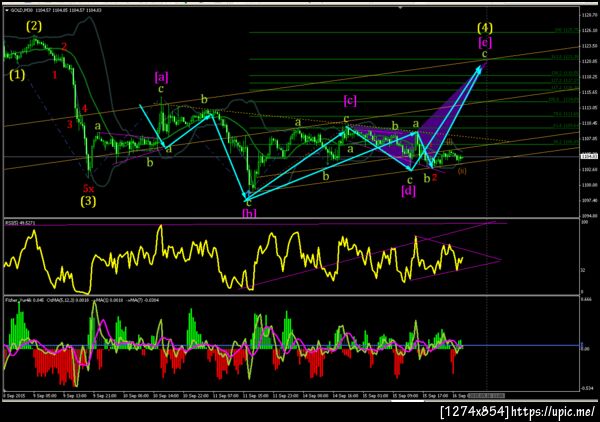The image size is (600, 422).
Task: Click the 15 Sep 09:00 time label
Action: [405, 396]
